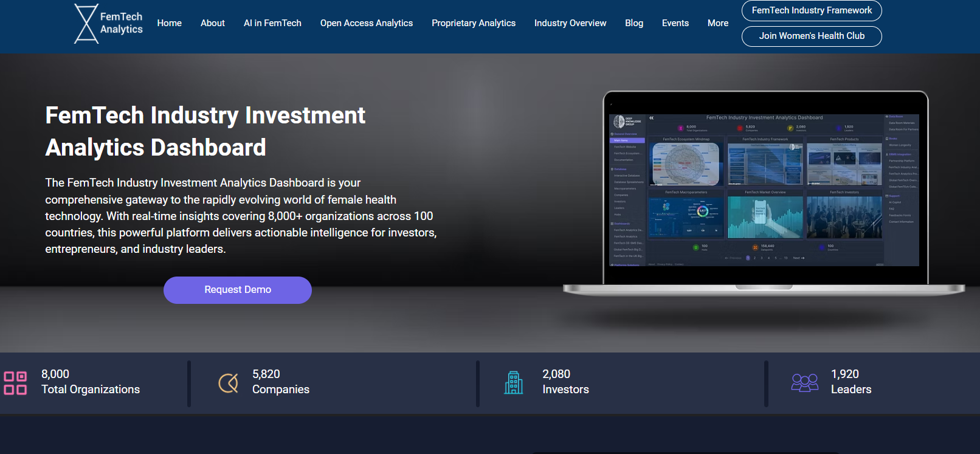Open the About menu item
Screen dimensions: 980x454
tap(212, 23)
